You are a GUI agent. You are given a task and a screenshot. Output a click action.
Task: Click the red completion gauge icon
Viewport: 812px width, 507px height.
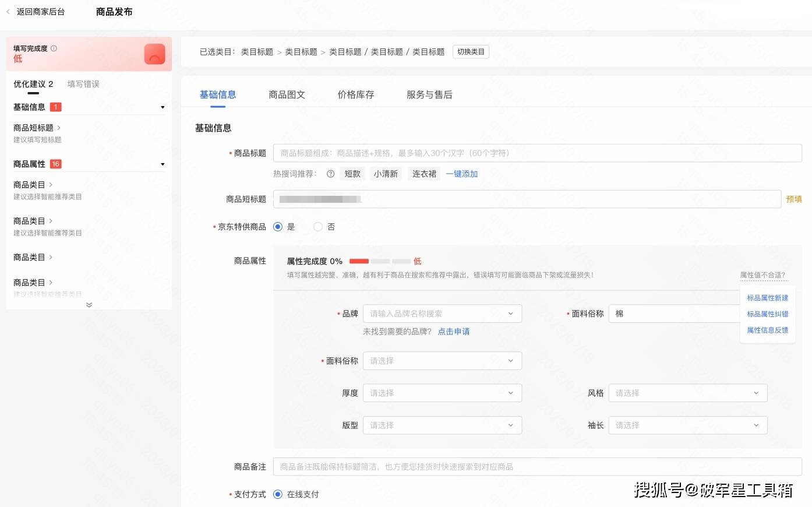click(x=154, y=54)
